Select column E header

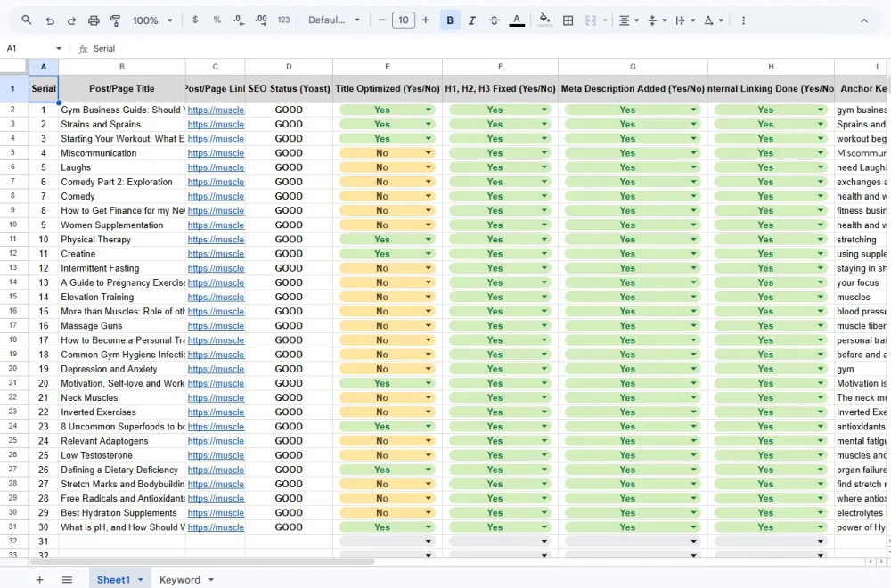coord(388,67)
